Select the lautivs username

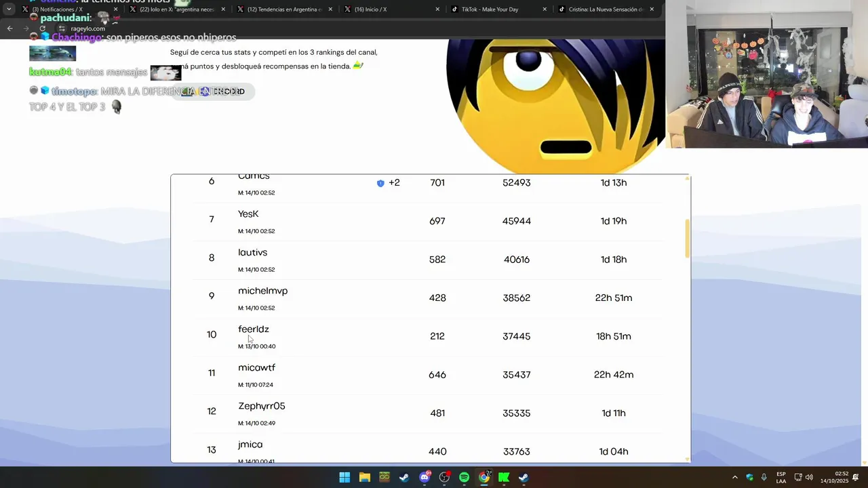(252, 252)
